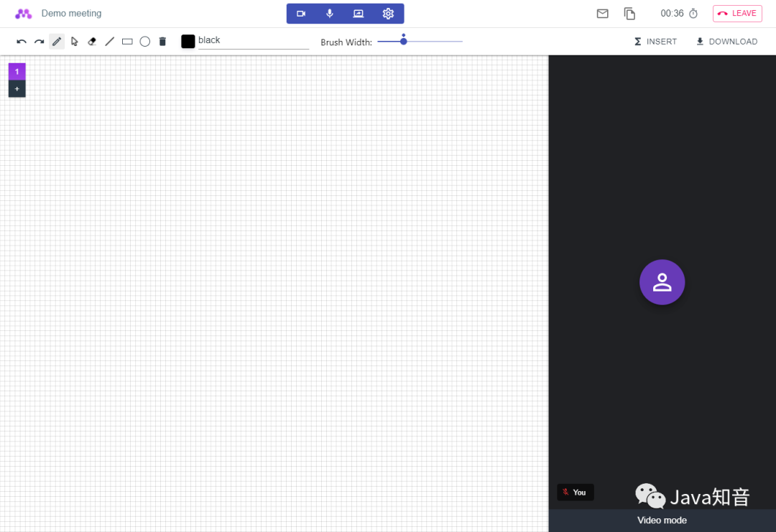Select the rectangle shape tool

(127, 42)
